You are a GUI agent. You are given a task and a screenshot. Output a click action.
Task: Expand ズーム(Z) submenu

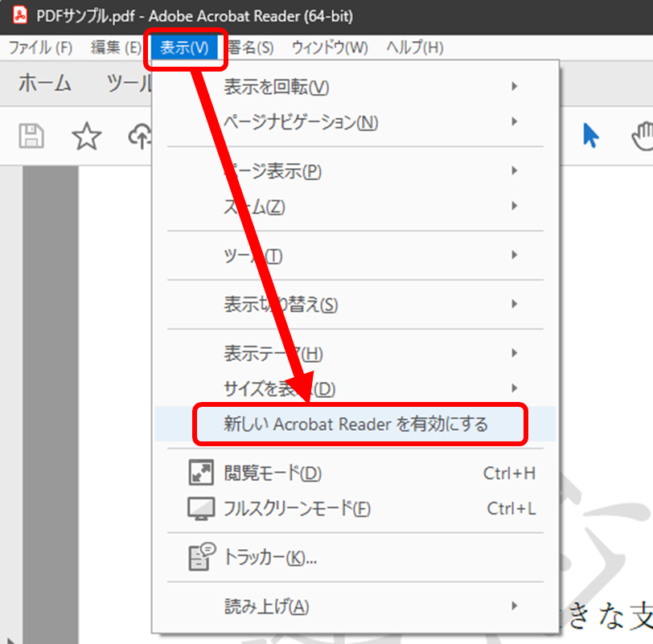[x=355, y=206]
